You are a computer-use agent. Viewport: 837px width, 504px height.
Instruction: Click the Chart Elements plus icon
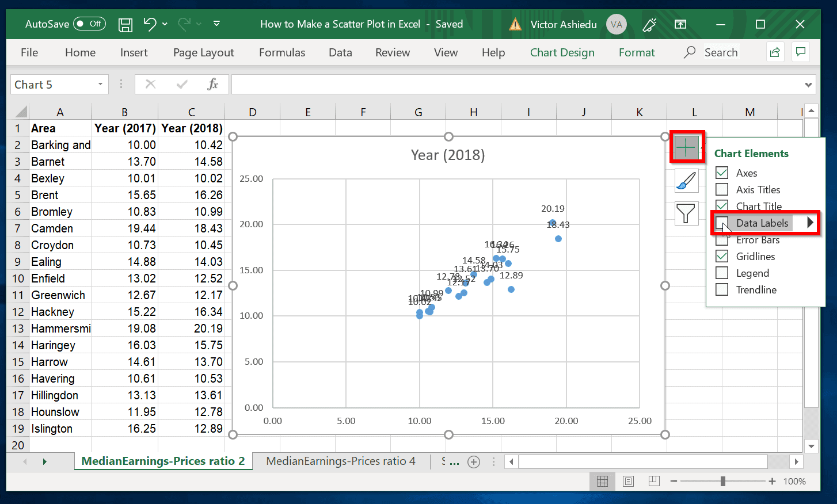(687, 147)
